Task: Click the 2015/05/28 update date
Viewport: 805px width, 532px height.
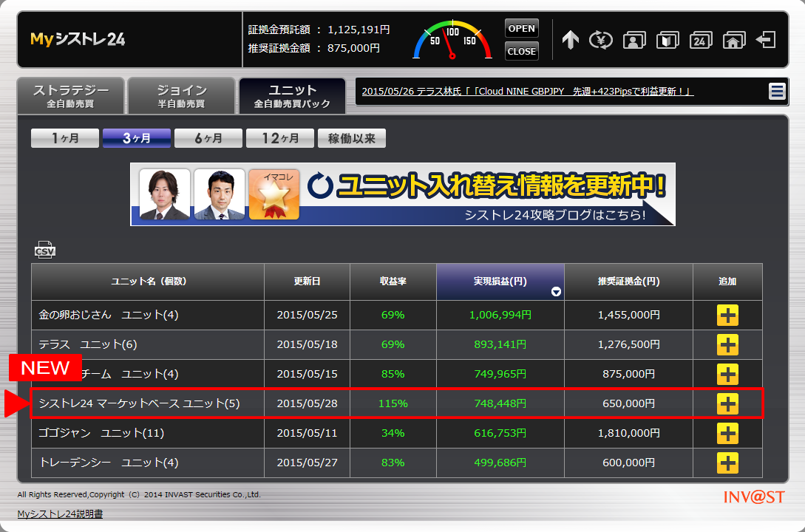Action: 307,403
